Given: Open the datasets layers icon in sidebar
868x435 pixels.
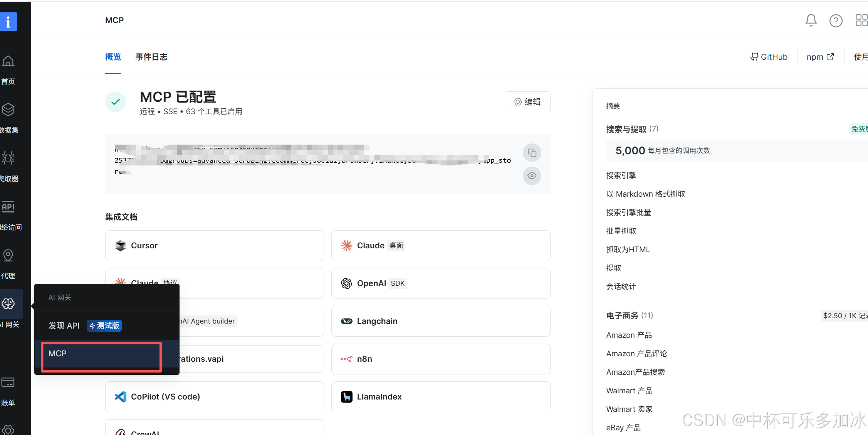Looking at the screenshot, I should (8, 110).
